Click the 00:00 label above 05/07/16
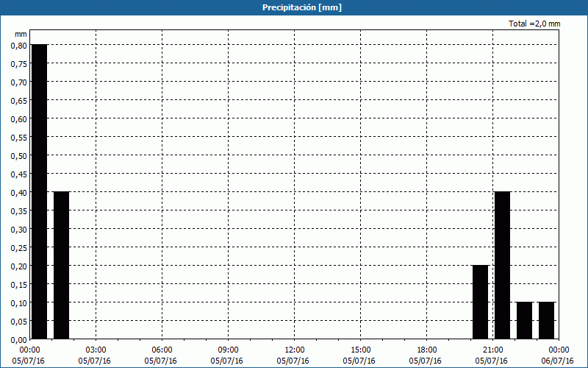This screenshot has height=368, width=588. 29,350
